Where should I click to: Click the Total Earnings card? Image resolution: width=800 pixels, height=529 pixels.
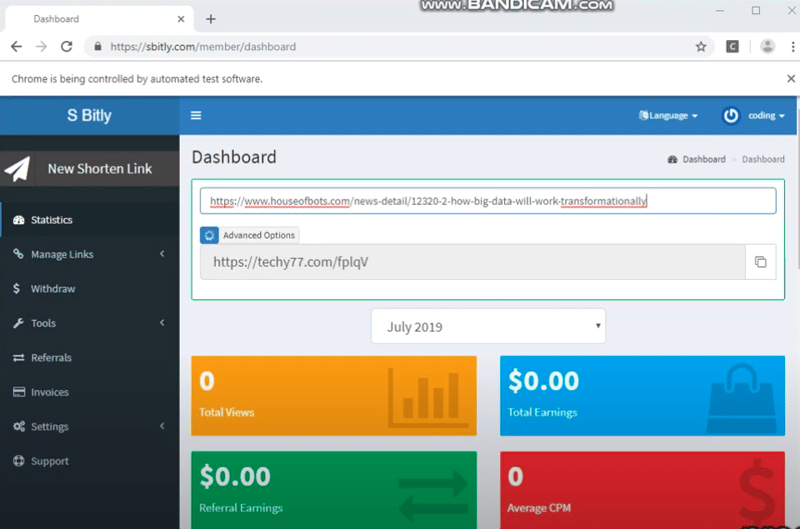pyautogui.click(x=642, y=396)
